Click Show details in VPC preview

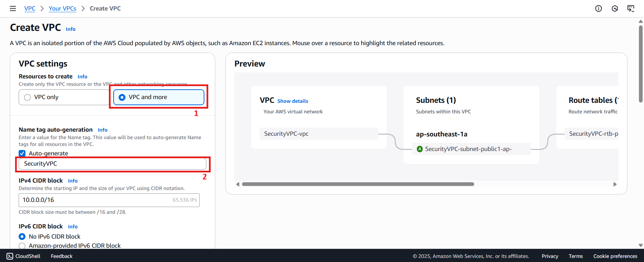pos(293,101)
